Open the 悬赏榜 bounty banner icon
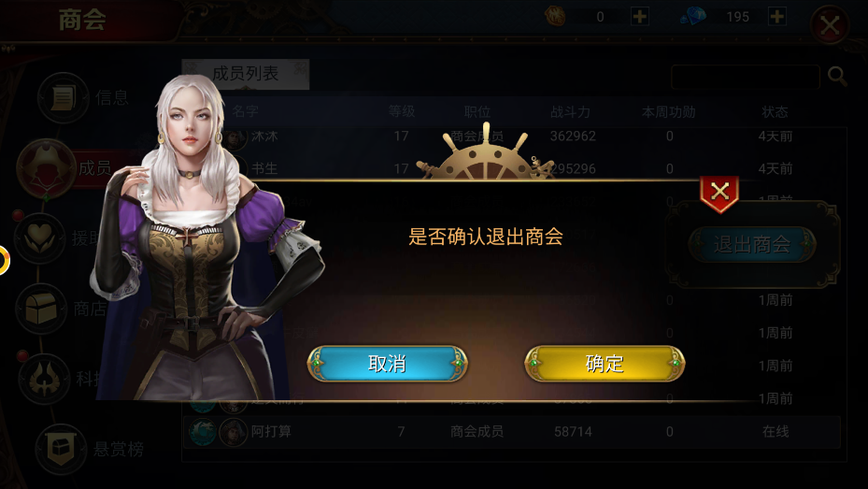 pos(61,449)
